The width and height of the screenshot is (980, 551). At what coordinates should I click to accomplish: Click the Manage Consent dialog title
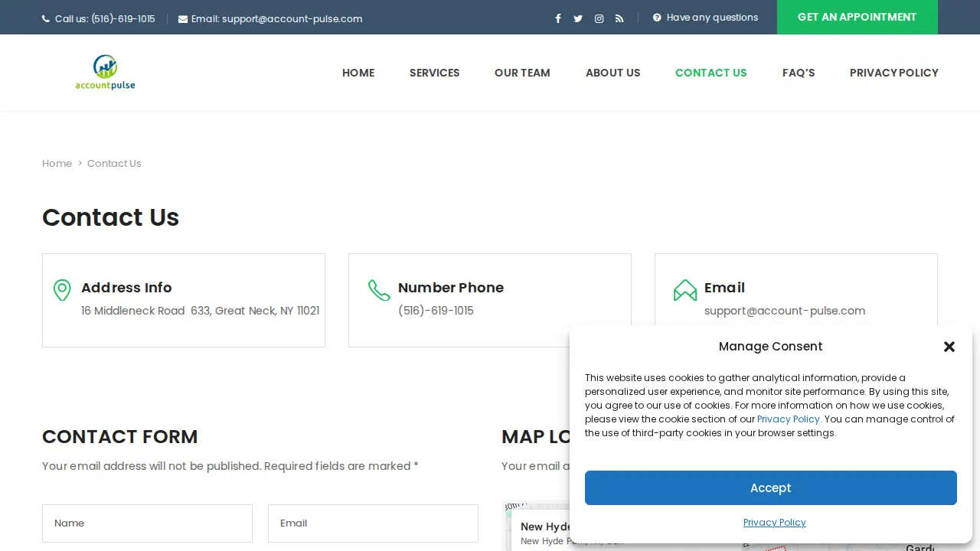[770, 346]
